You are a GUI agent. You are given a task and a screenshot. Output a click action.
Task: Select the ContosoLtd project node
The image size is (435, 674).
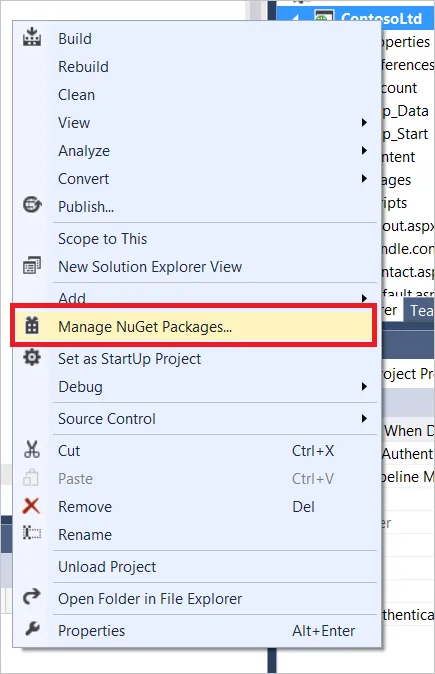pos(381,18)
